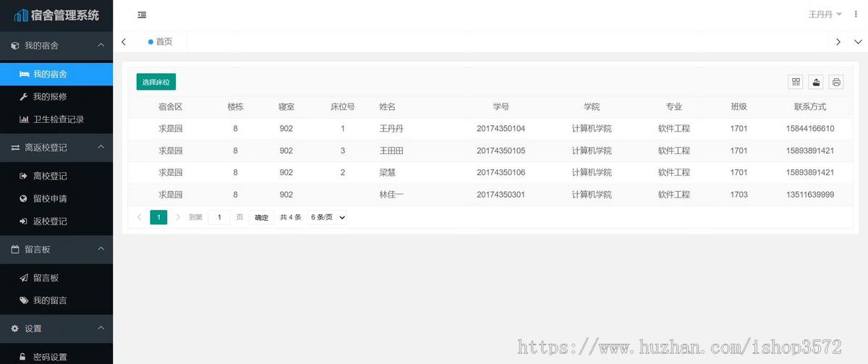
Task: Click the 选择床位 button
Action: click(156, 82)
